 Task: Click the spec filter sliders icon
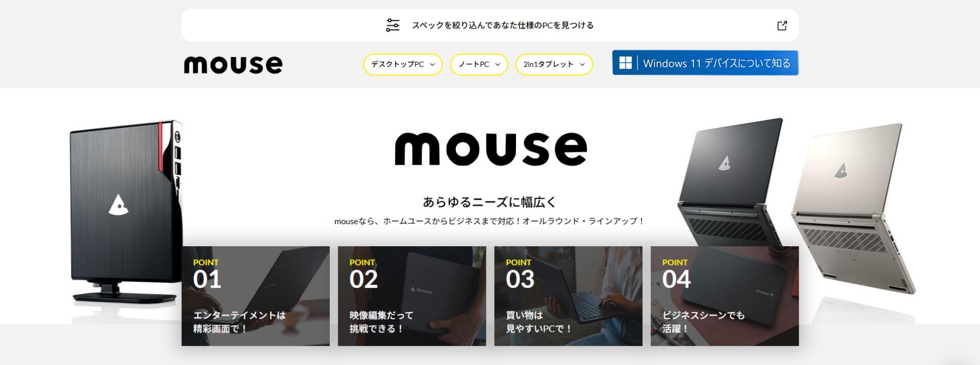pyautogui.click(x=393, y=25)
